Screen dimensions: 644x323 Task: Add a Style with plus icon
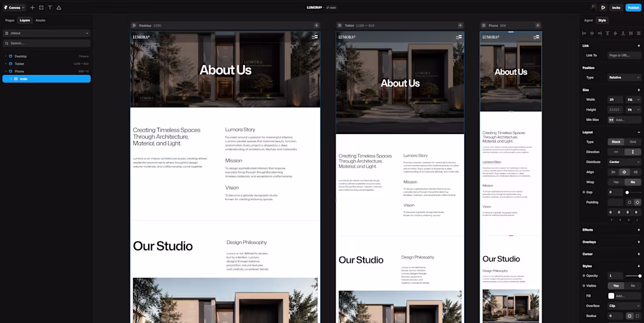point(639,266)
